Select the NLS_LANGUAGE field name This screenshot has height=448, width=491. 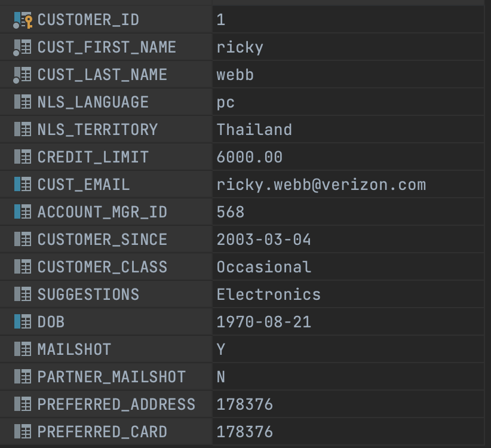pyautogui.click(x=93, y=102)
